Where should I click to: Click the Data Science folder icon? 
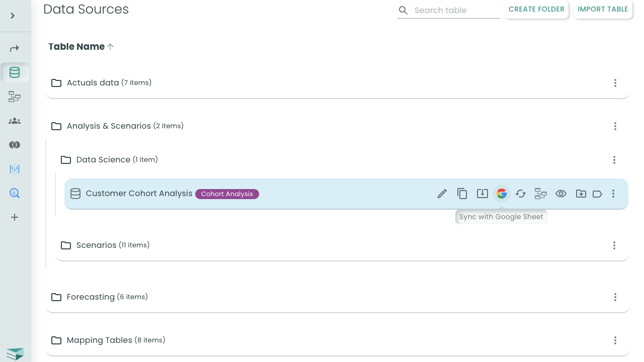(x=66, y=160)
